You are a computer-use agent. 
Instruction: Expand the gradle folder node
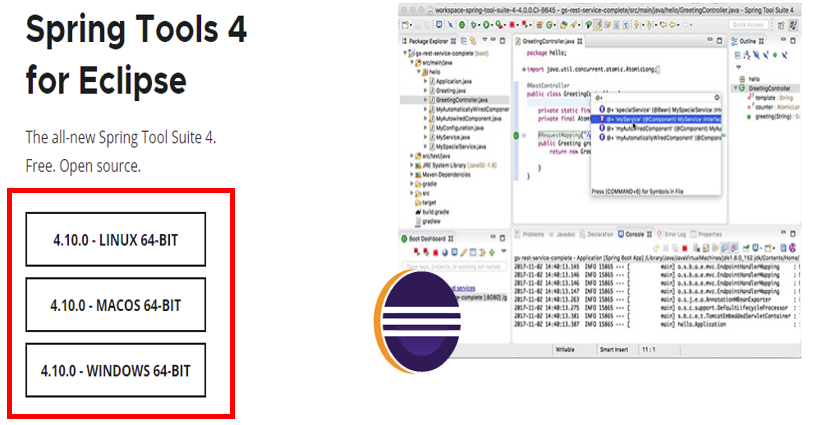pyautogui.click(x=412, y=184)
